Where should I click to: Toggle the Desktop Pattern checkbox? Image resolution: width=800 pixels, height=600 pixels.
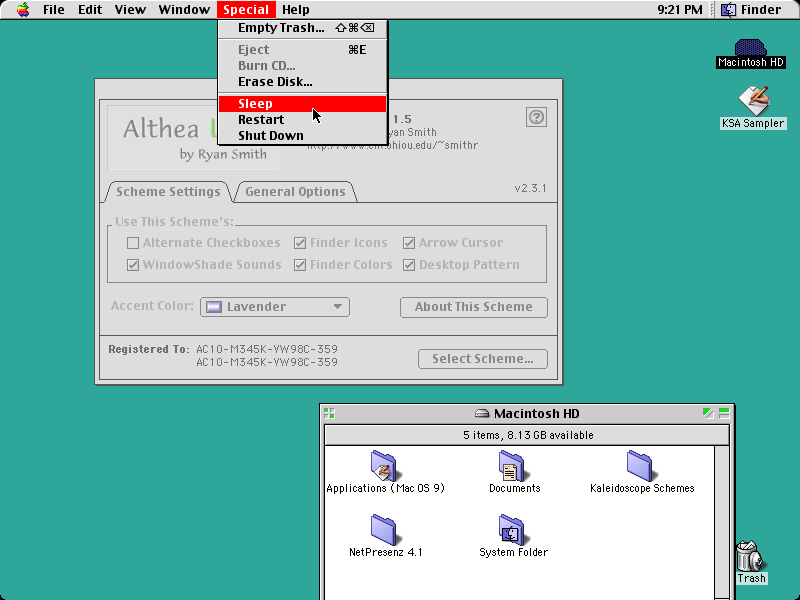409,265
